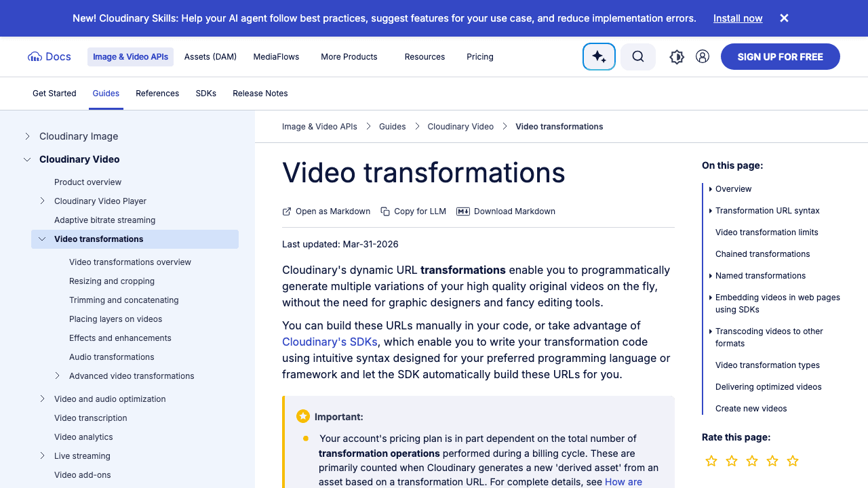This screenshot has width=868, height=488.
Task: Expand Advanced video transformations
Action: 57,375
